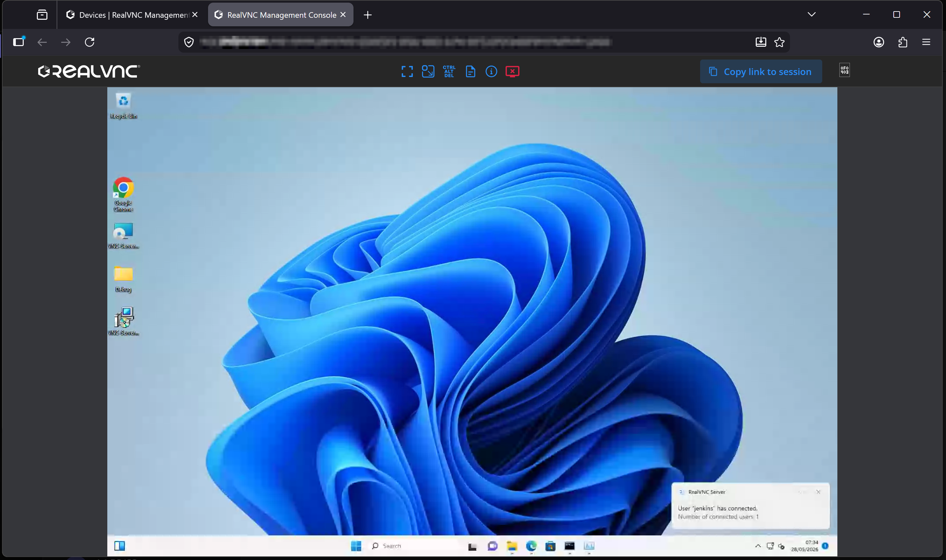This screenshot has height=560, width=946.
Task: Toggle scale-to-fit display icon
Action: click(x=428, y=71)
